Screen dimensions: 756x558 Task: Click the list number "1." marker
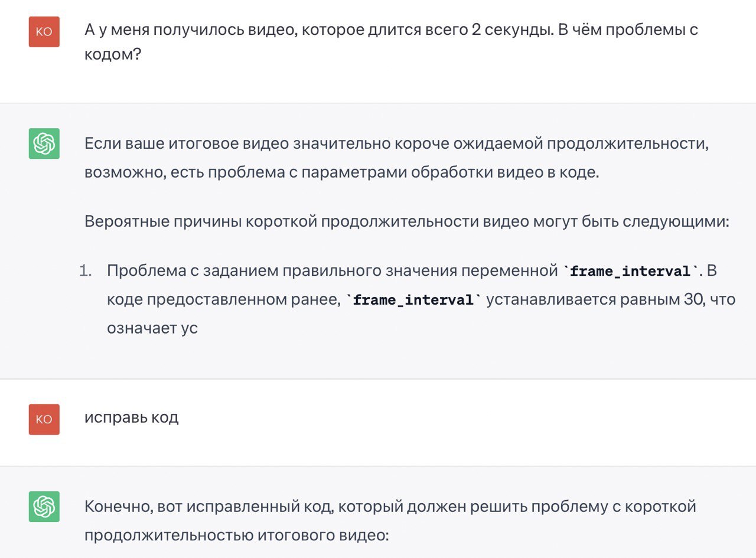86,272
